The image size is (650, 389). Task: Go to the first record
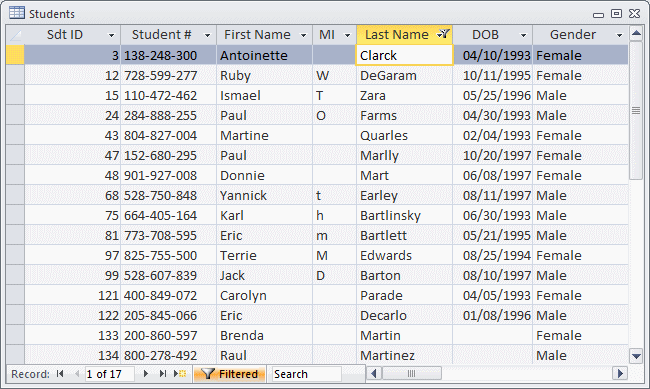click(60, 374)
